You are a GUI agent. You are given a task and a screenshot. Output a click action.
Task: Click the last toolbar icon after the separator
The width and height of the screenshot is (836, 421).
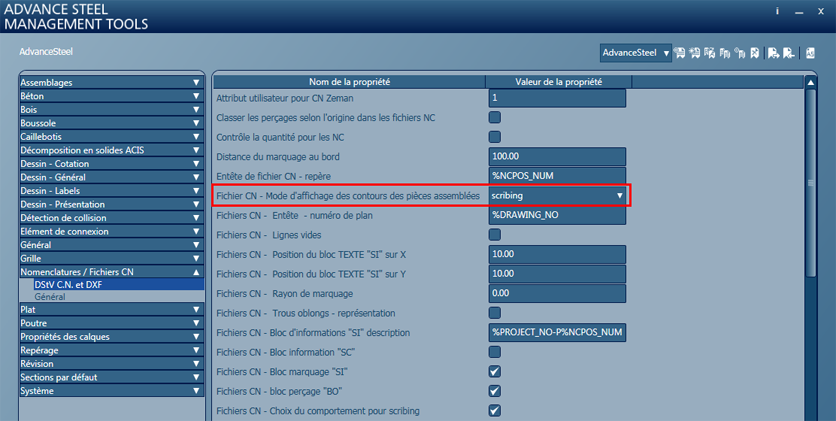tap(810, 53)
